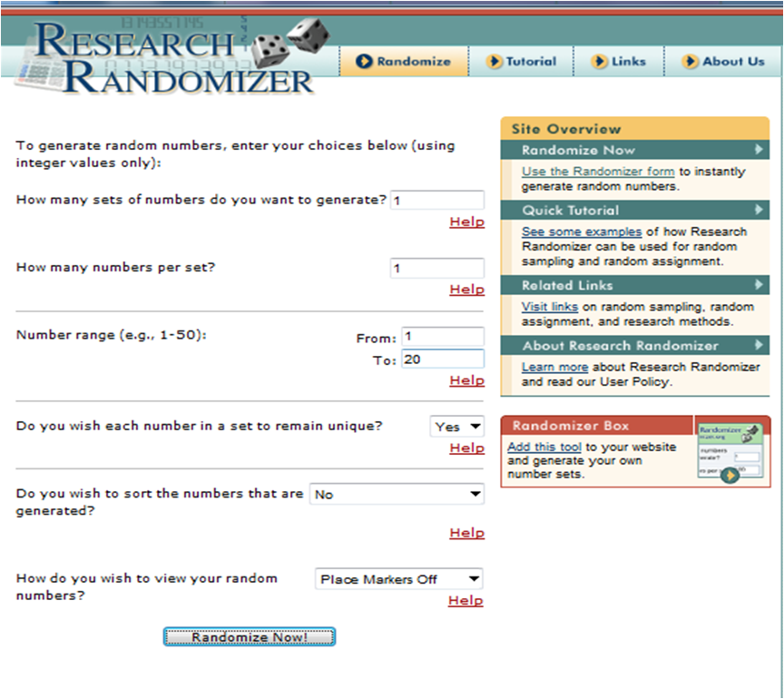The image size is (784, 699).
Task: Open the Randomize tab
Action: (404, 61)
